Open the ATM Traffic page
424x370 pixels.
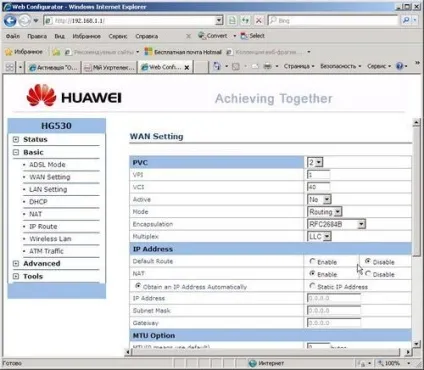(46, 251)
